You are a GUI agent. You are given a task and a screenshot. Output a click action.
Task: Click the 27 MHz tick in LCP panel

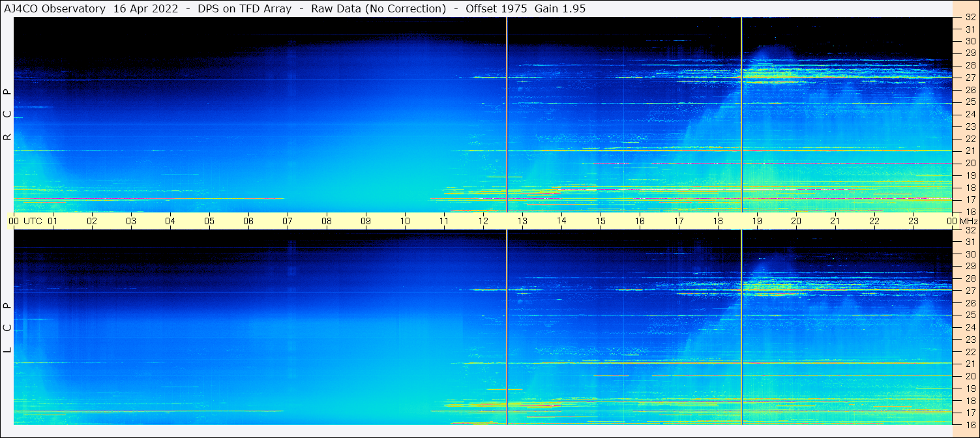pos(970,291)
